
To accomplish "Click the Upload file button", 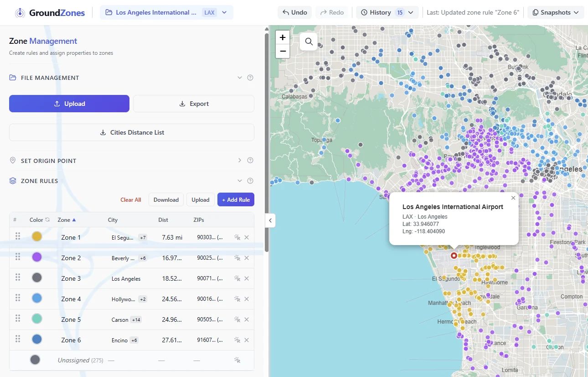I will [x=69, y=104].
